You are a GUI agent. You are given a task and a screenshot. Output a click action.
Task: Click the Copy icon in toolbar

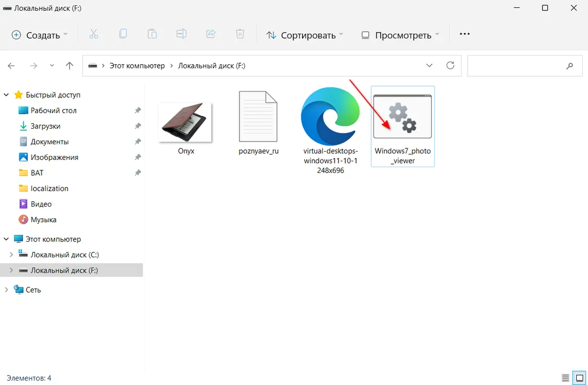pyautogui.click(x=123, y=35)
